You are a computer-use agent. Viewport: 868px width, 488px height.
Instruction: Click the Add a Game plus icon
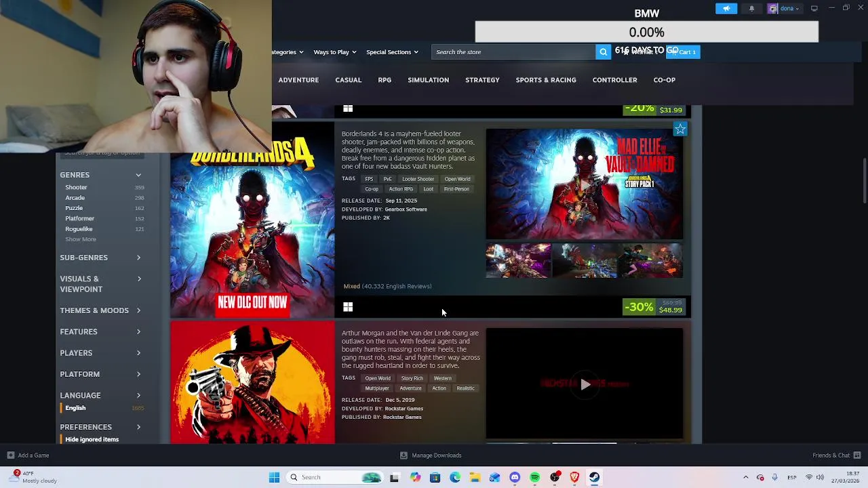pyautogui.click(x=10, y=455)
